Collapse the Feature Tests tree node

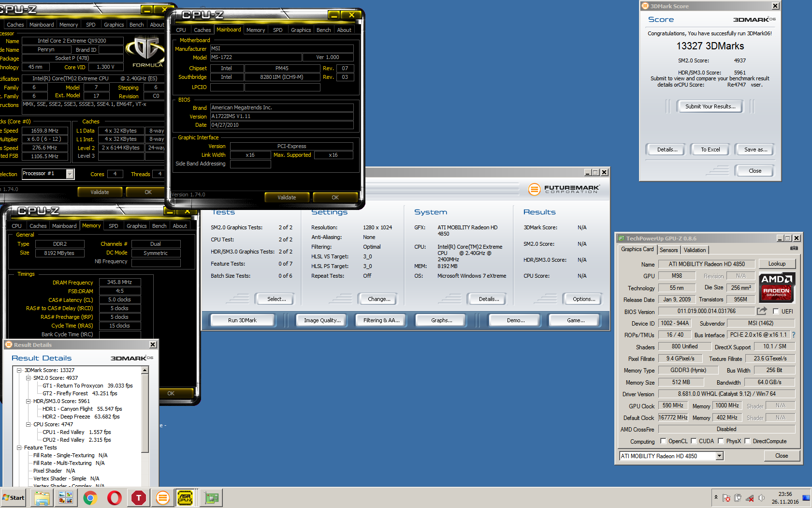pos(19,448)
